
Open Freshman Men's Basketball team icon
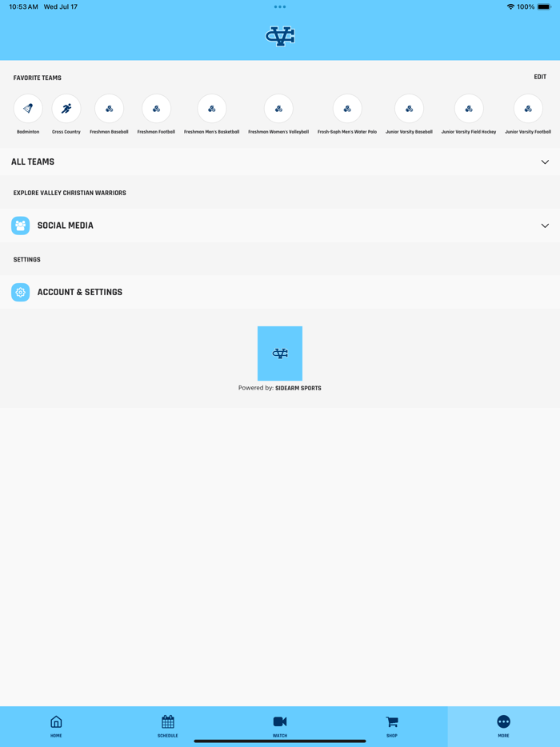pyautogui.click(x=212, y=109)
